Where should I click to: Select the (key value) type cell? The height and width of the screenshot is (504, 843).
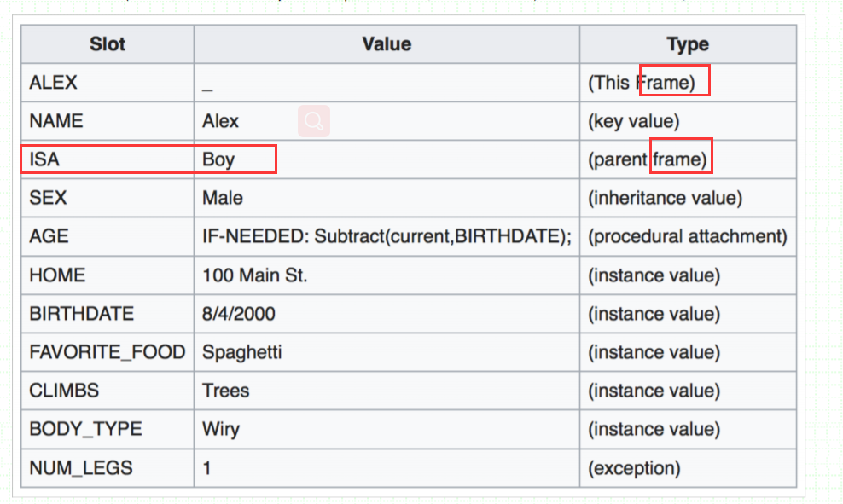coord(634,121)
